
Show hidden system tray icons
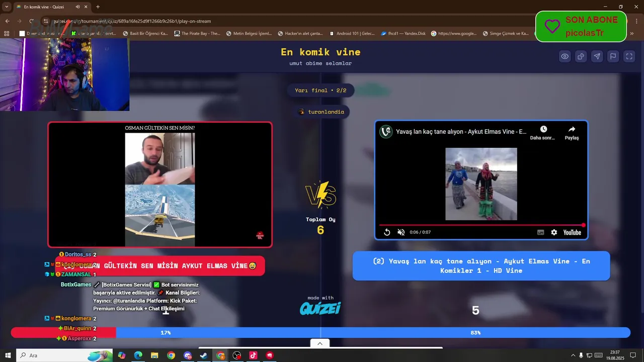pyautogui.click(x=573, y=355)
